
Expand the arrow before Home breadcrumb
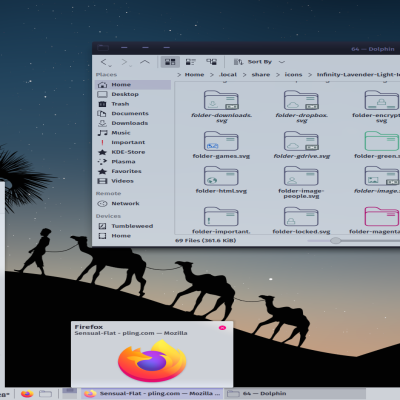tap(179, 75)
